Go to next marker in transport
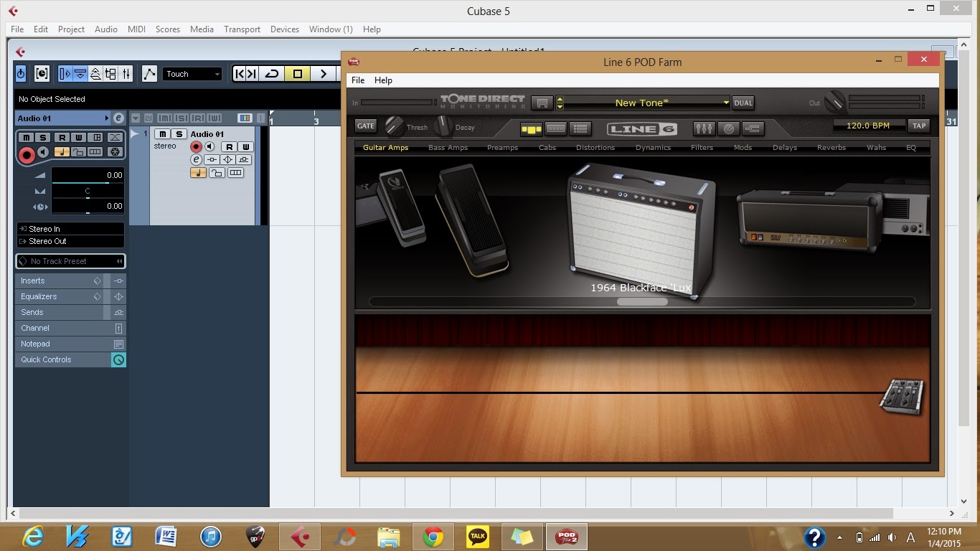This screenshot has height=551, width=980. click(252, 73)
